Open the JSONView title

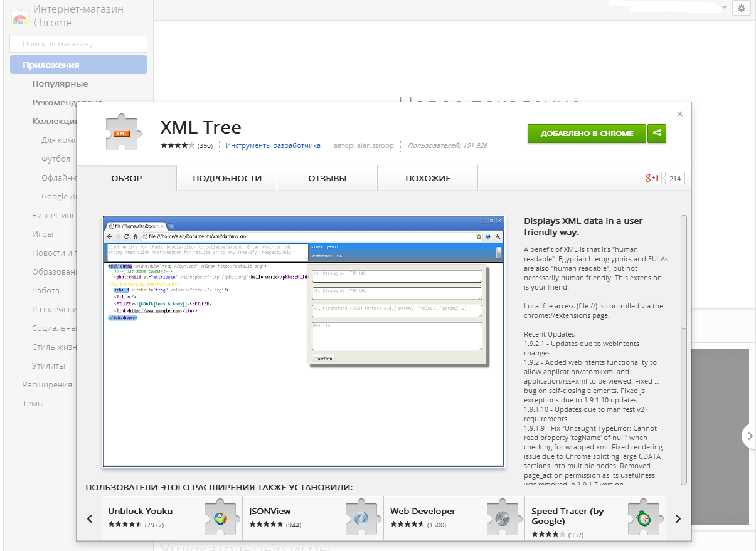[x=270, y=511]
